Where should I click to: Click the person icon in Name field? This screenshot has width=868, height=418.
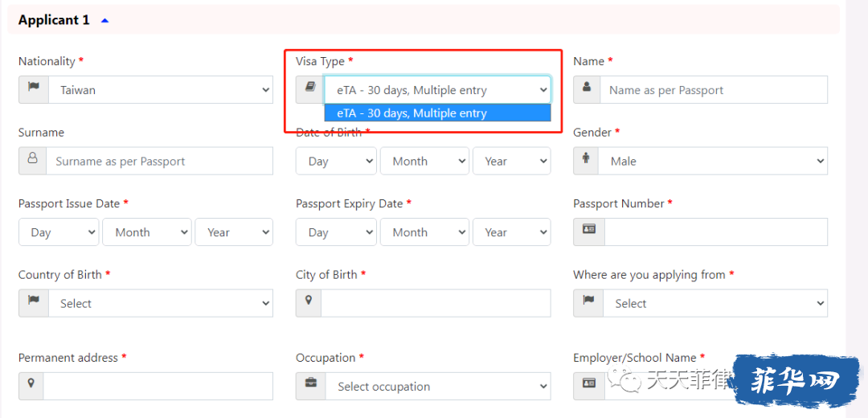click(587, 88)
